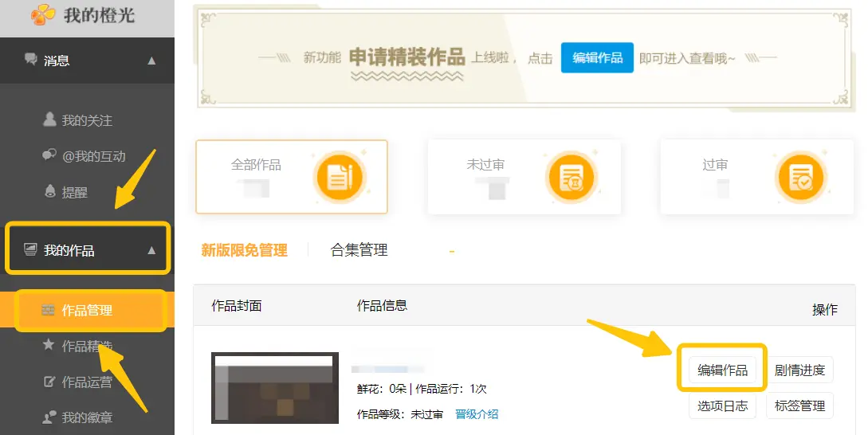This screenshot has height=435, width=868.
Task: Click the blue 编辑作品 banner button
Action: (597, 57)
